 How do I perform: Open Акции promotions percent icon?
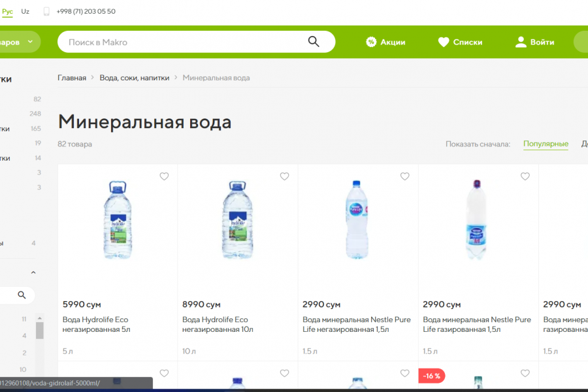pyautogui.click(x=371, y=42)
